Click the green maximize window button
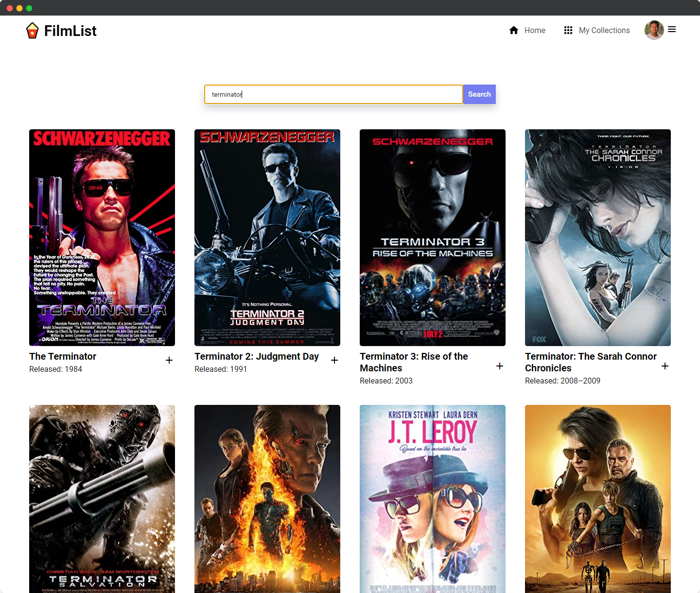The width and height of the screenshot is (700, 593). click(x=29, y=8)
